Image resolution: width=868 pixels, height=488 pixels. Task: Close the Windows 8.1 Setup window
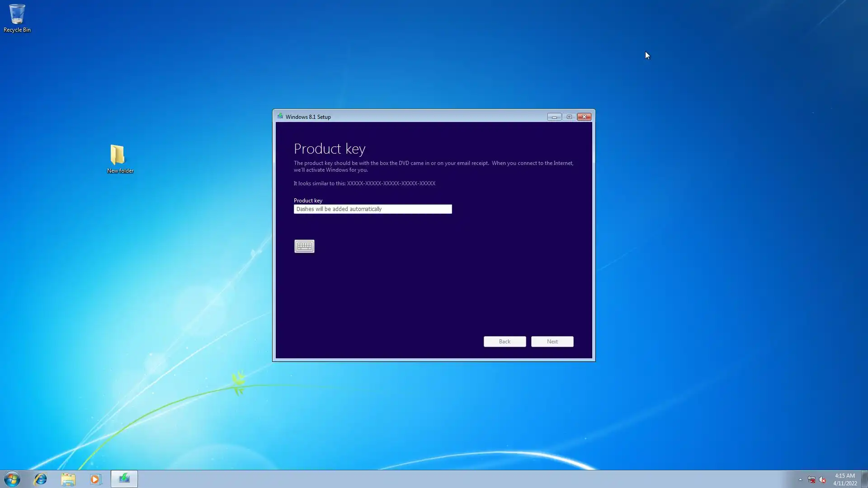(x=584, y=117)
